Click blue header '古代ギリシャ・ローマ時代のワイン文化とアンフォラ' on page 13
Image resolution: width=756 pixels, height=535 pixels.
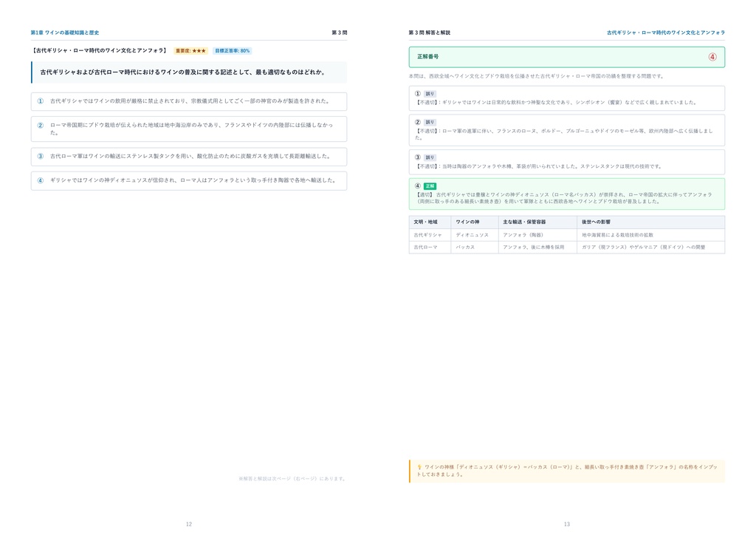(x=665, y=33)
